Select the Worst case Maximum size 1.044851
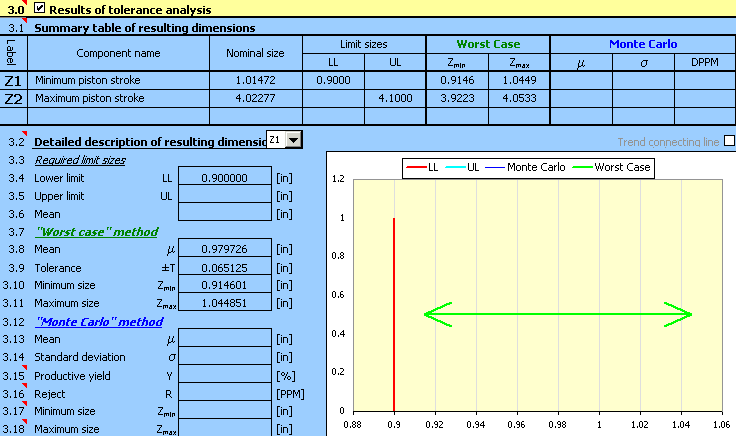This screenshot has width=736, height=436. 225,303
